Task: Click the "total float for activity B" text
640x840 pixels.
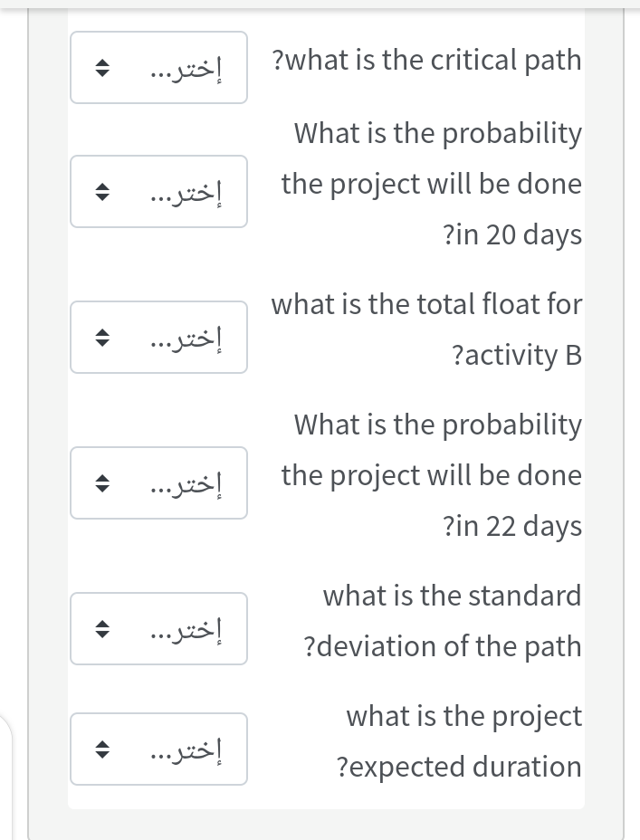Action: (426, 329)
